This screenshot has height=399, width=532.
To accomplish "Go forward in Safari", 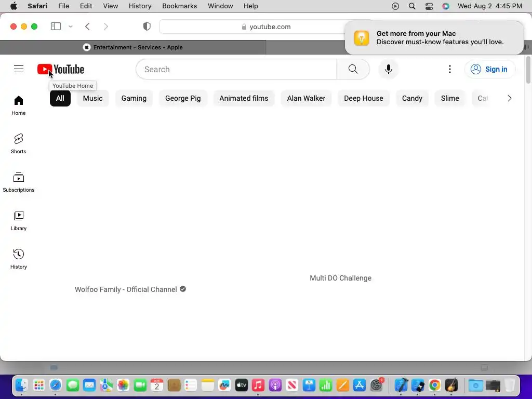I will [106, 26].
